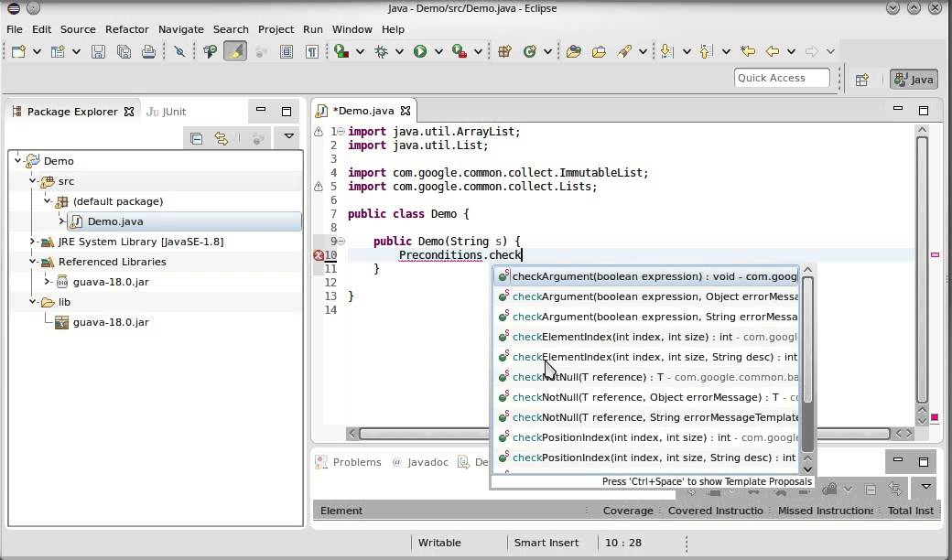952x560 pixels.
Task: Open Package Explorer view menu triangle
Action: 289,136
